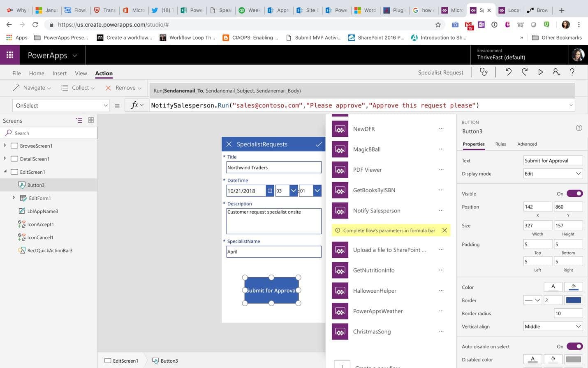The width and height of the screenshot is (588, 368).
Task: Select RectQuickActionBar3 in the tree
Action: [50, 250]
